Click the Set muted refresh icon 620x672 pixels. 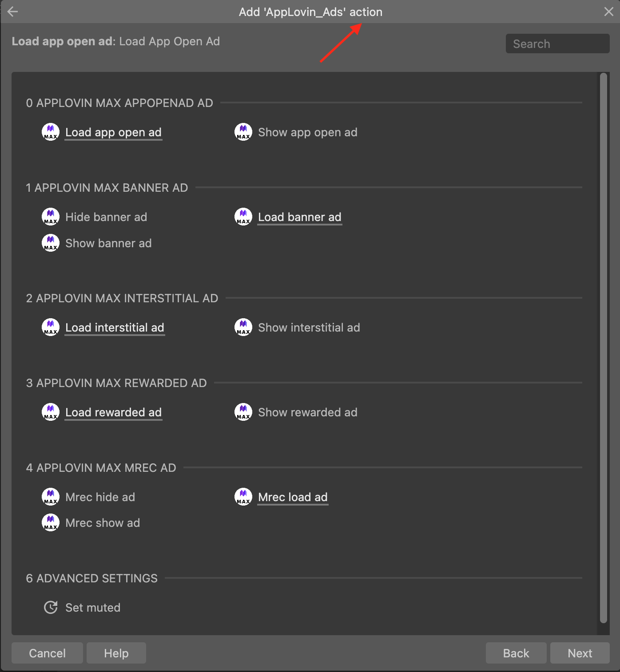pyautogui.click(x=51, y=607)
